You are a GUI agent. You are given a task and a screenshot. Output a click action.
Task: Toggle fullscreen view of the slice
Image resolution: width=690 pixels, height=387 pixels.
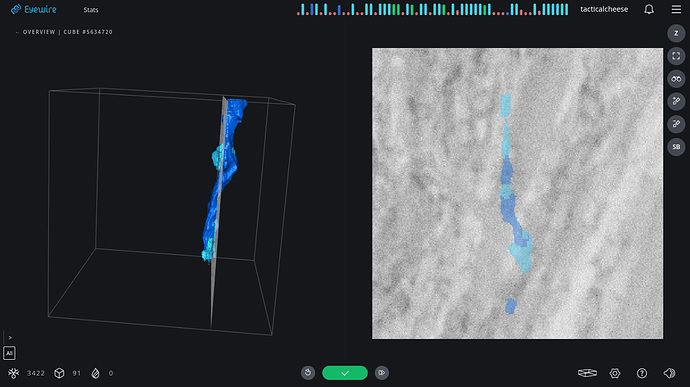676,56
